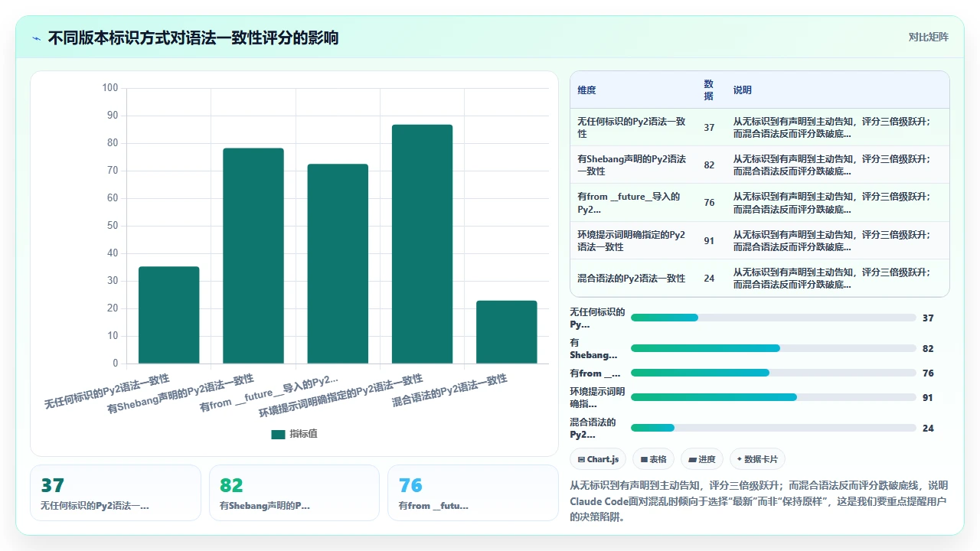This screenshot has width=980, height=551.
Task: Click the summary paragraph about Claude Code
Action: tap(759, 500)
